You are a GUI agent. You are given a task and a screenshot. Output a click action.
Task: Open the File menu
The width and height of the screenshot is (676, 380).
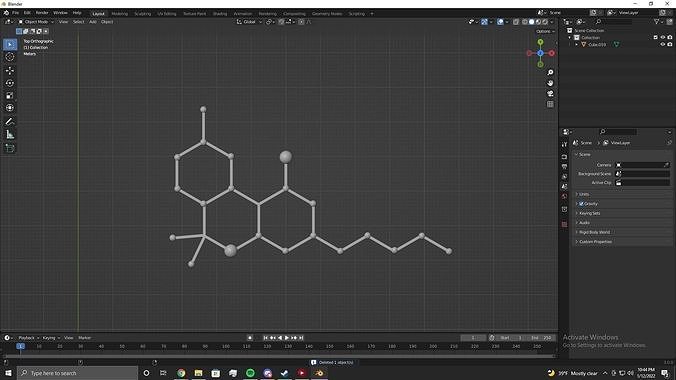[x=16, y=13]
